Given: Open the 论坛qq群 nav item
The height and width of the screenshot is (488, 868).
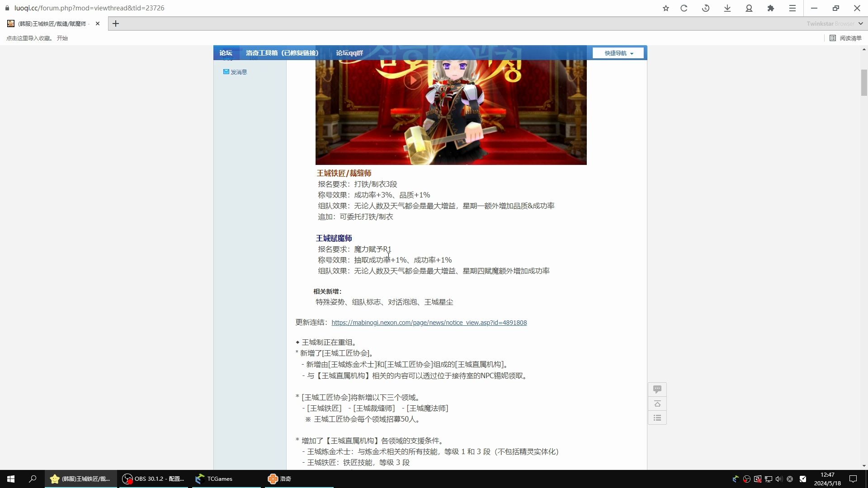Looking at the screenshot, I should 349,53.
